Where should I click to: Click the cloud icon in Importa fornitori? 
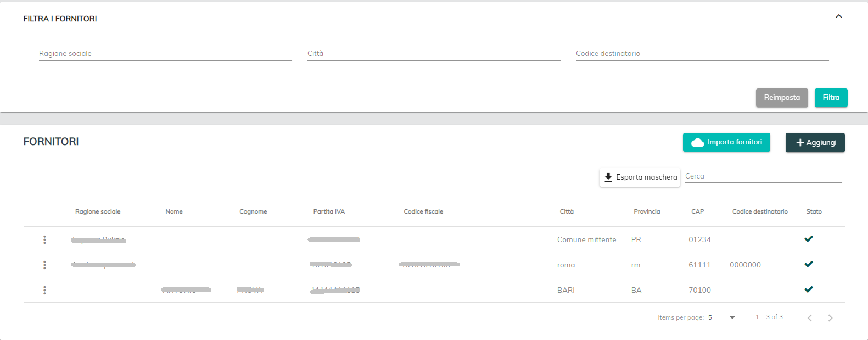697,143
